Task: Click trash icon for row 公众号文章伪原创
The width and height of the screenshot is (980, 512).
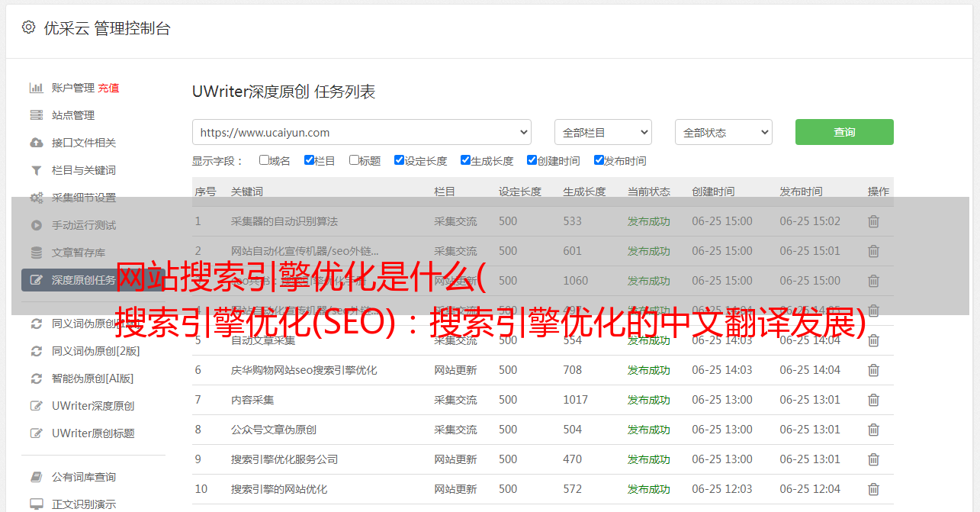Action: pos(873,430)
